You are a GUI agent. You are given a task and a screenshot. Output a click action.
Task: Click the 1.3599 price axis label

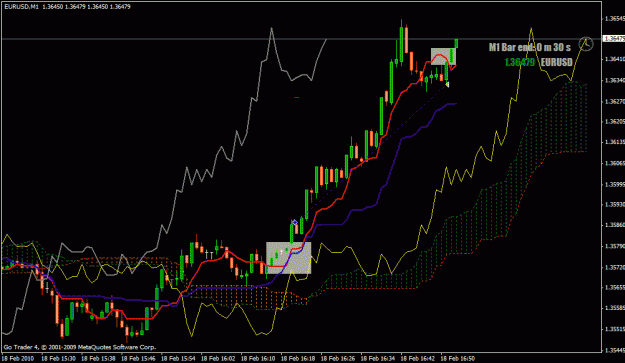614,184
